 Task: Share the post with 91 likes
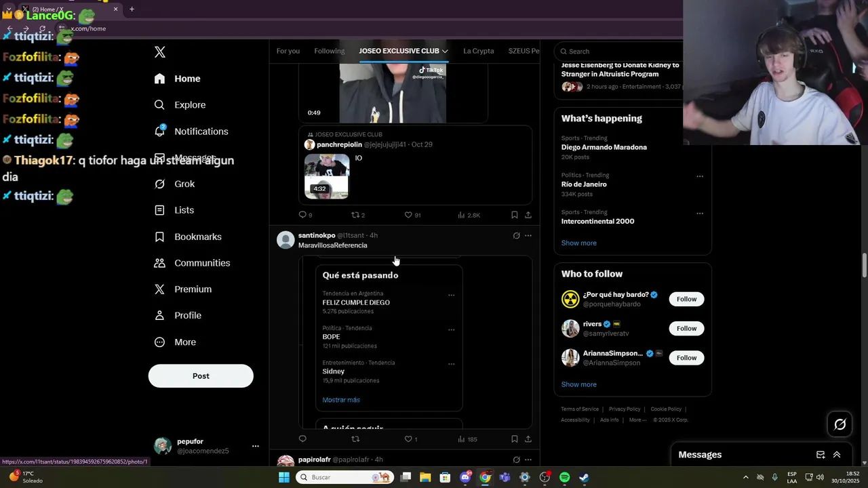pyautogui.click(x=528, y=215)
